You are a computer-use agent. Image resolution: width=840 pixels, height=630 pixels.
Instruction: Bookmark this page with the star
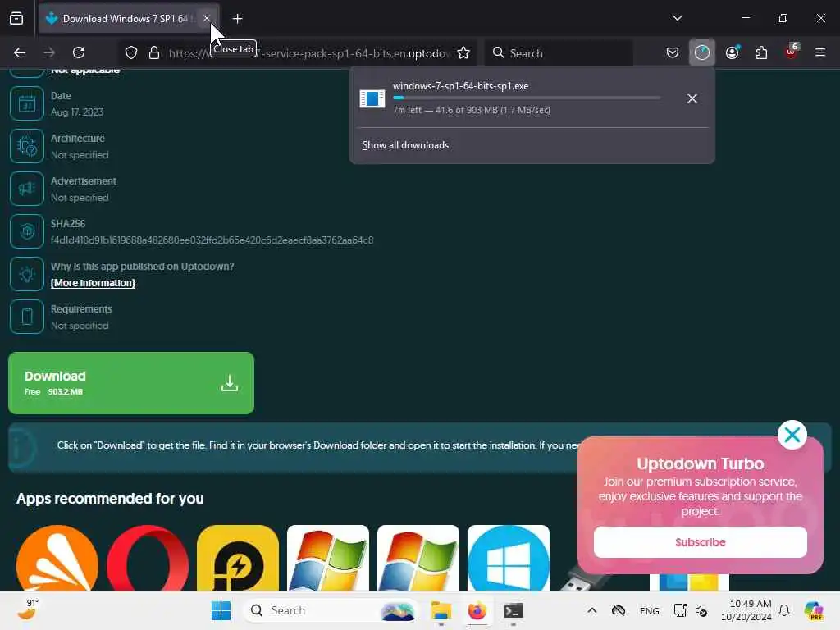click(x=463, y=52)
